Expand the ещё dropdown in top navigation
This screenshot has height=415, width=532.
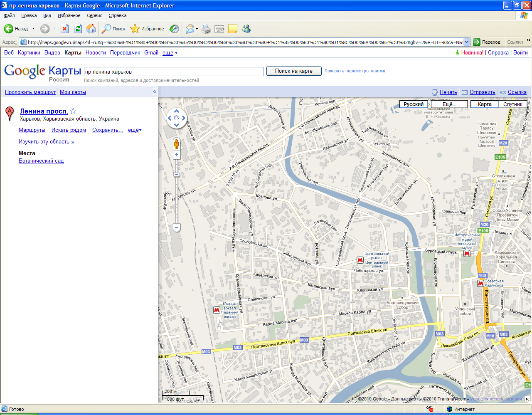170,53
